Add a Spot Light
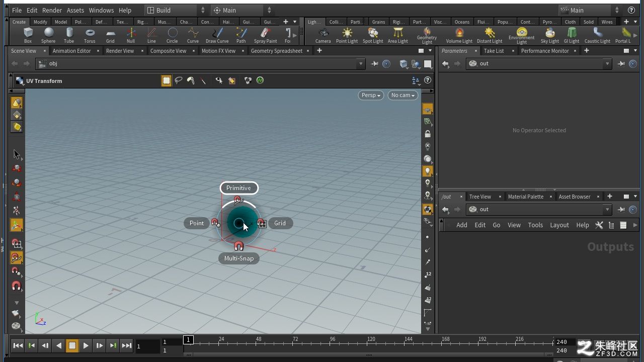The height and width of the screenshot is (362, 644). coord(373,35)
